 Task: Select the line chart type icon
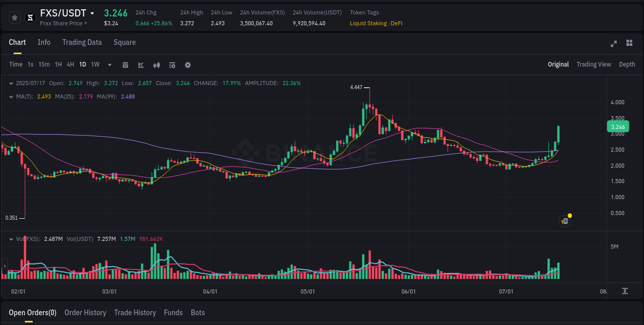coord(141,64)
